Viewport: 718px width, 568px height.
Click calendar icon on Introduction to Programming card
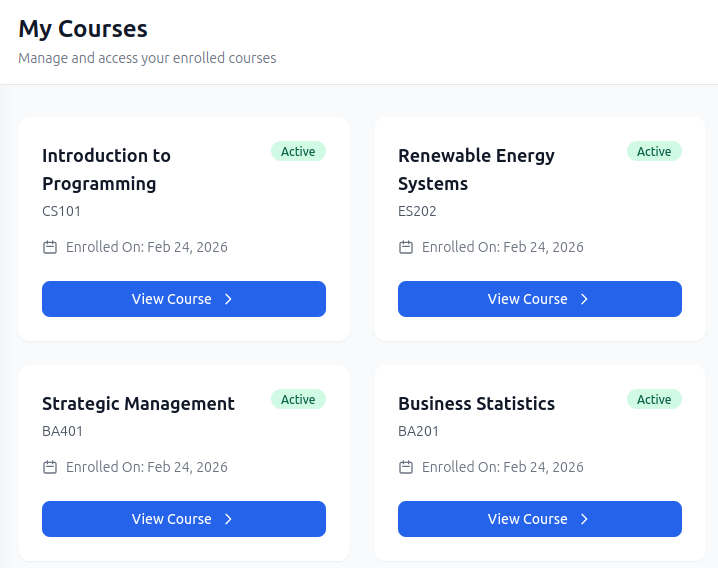coord(50,247)
